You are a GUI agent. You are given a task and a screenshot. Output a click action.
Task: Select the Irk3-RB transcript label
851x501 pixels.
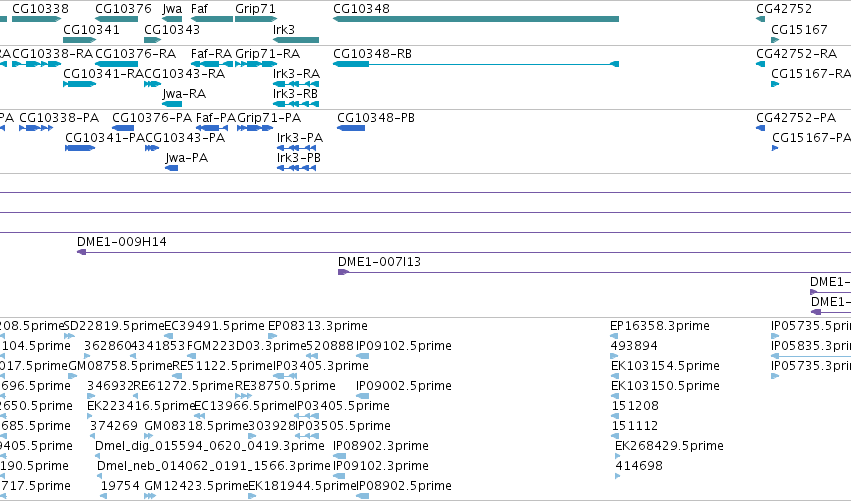[295, 94]
